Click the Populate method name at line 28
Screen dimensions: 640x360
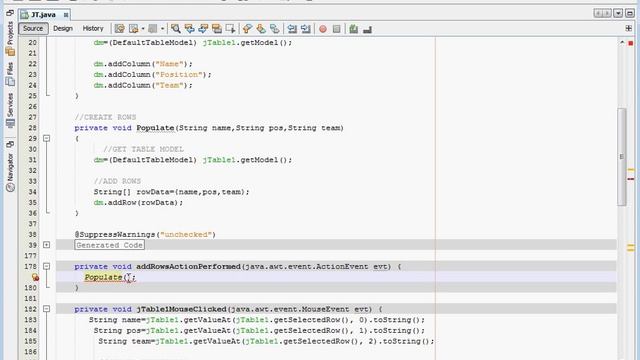click(x=155, y=128)
